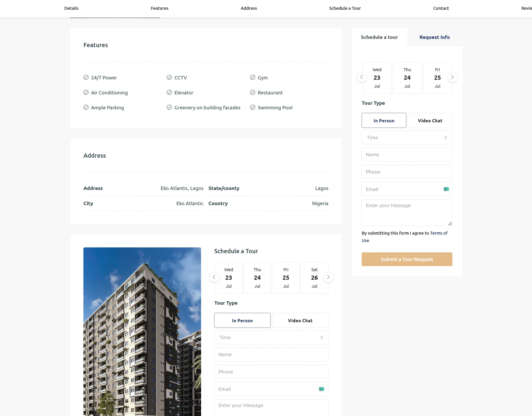
Task: Open the Terms of Use link
Action: (438, 233)
